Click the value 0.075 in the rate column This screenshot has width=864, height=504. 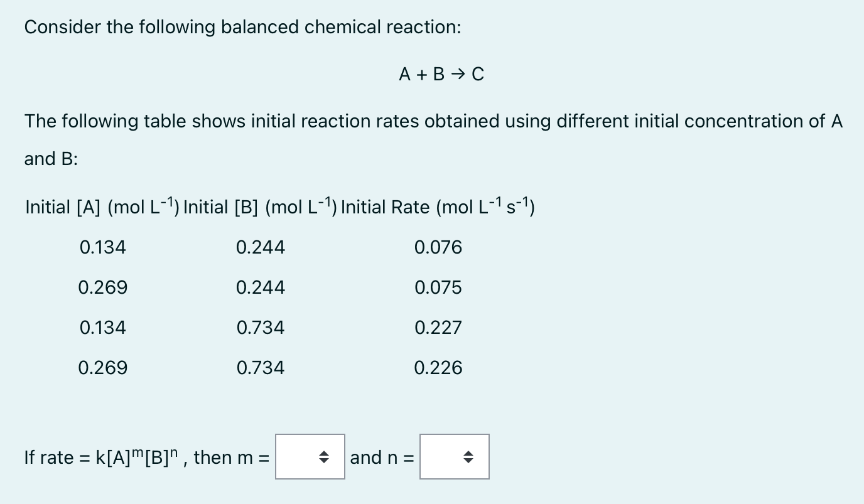click(438, 287)
